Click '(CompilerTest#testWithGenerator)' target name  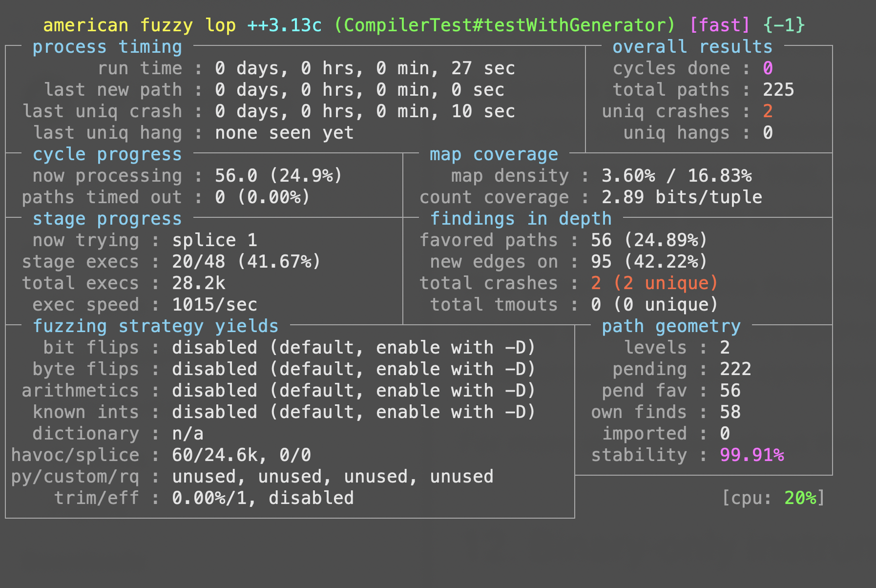(x=504, y=25)
